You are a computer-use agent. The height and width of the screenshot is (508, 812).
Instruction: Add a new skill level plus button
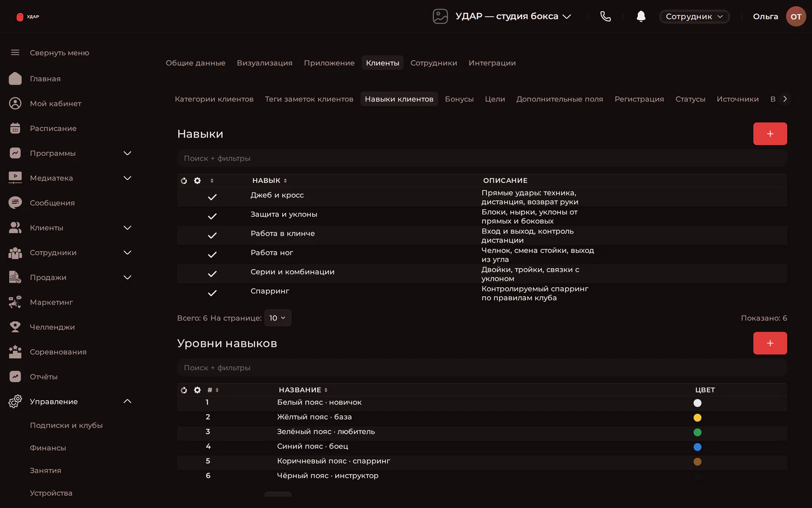coord(770,343)
